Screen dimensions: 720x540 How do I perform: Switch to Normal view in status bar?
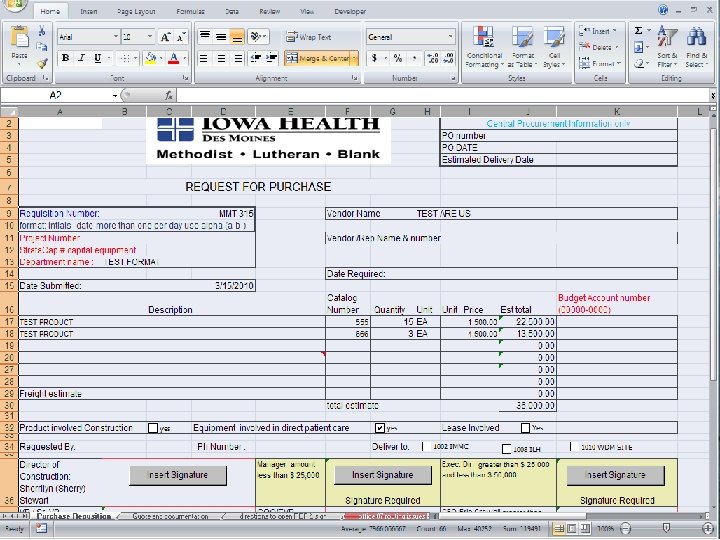[559, 529]
